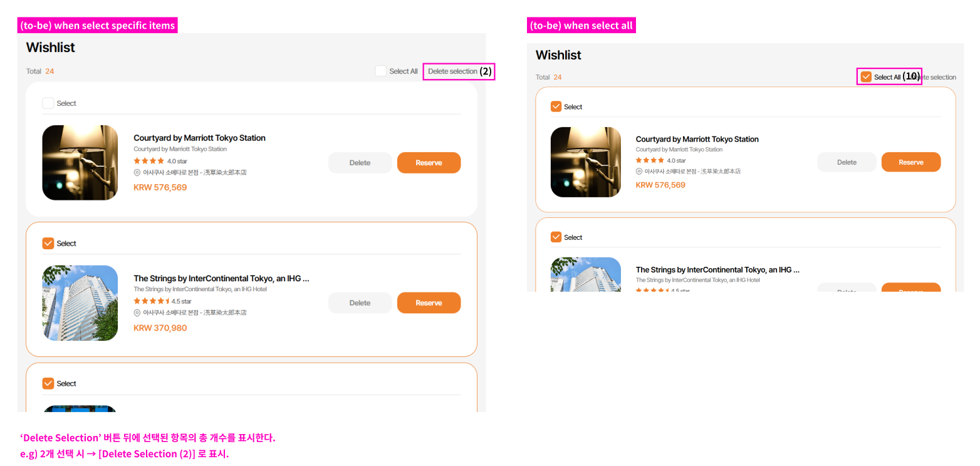The height and width of the screenshot is (466, 980).
Task: Uncheck Select on The Strings card, specific-items mockup
Action: pos(48,243)
